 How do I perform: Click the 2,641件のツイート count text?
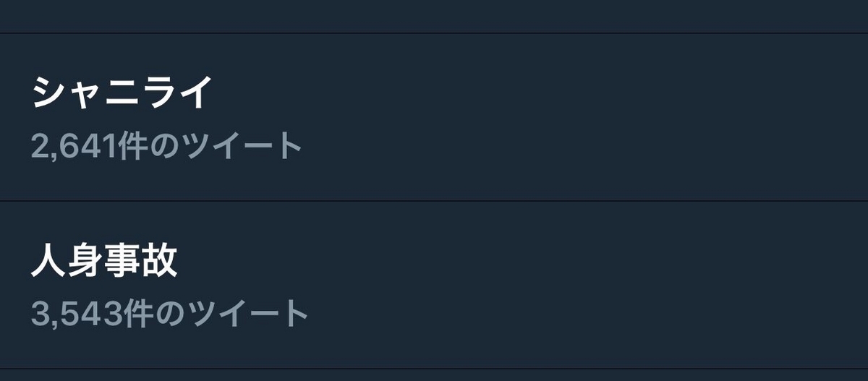pos(166,147)
